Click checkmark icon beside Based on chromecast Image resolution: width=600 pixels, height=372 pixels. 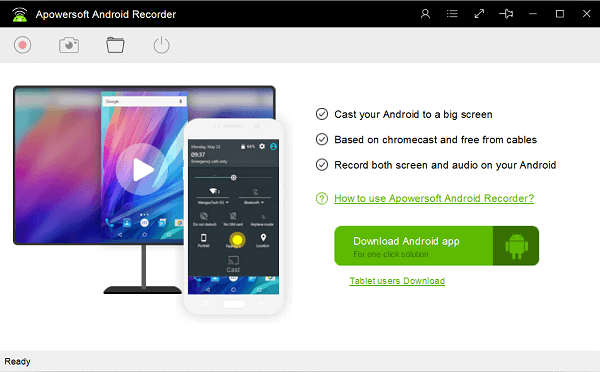pyautogui.click(x=322, y=139)
